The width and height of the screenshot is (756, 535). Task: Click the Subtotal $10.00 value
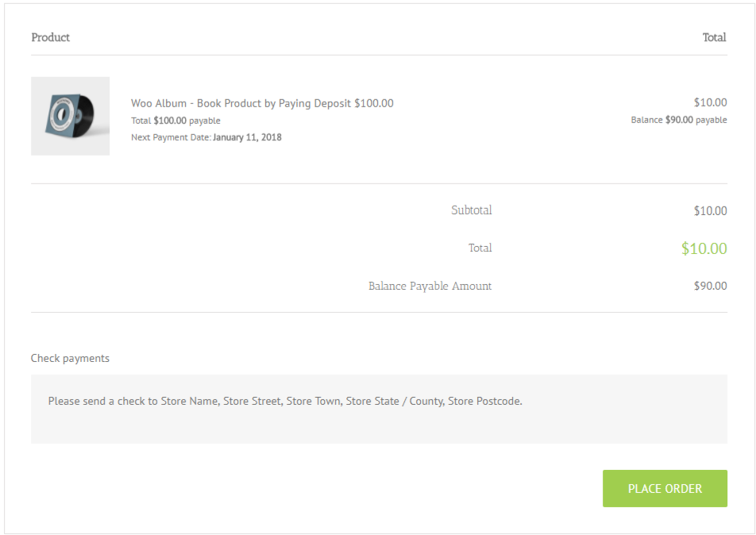tap(710, 211)
